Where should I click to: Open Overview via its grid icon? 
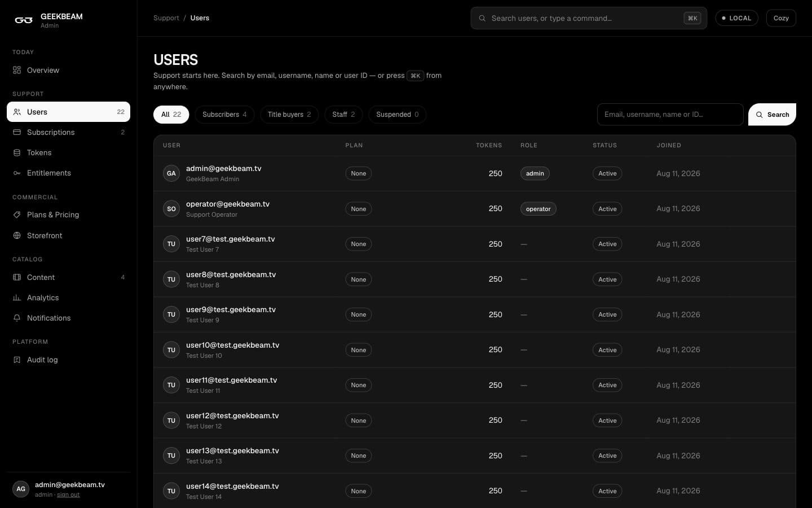tap(17, 70)
